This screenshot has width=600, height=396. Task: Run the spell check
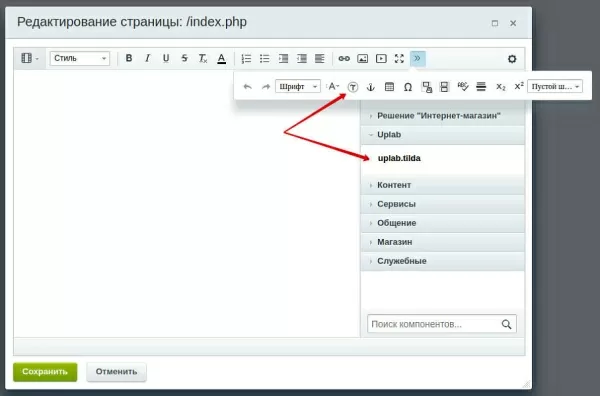(463, 86)
